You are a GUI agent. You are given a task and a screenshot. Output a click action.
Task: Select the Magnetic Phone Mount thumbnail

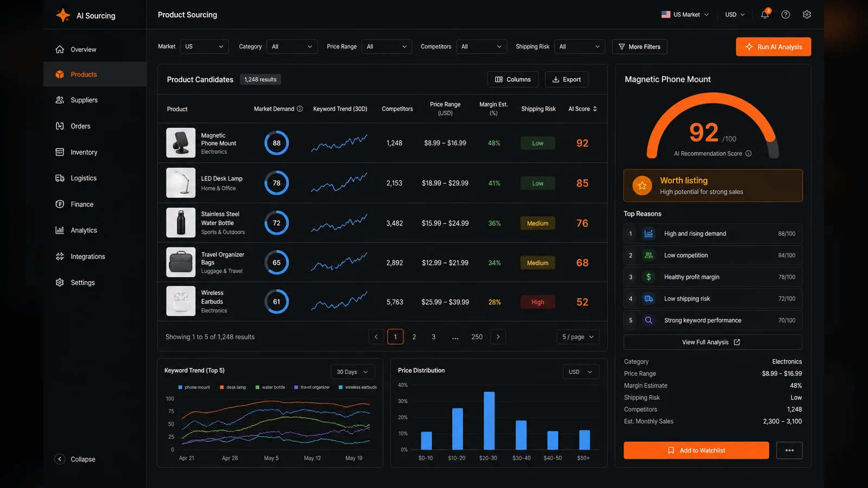pyautogui.click(x=181, y=143)
